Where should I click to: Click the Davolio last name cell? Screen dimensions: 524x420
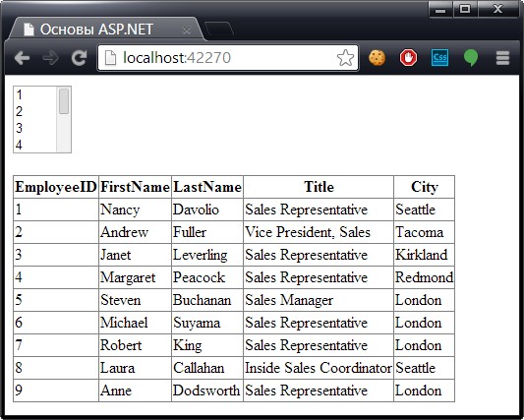207,210
